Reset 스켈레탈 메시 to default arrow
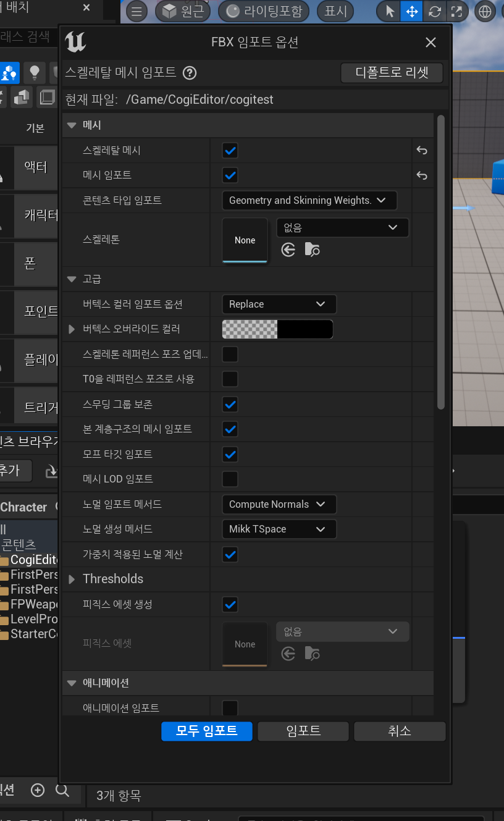Viewport: 504px width, 821px height. point(422,150)
